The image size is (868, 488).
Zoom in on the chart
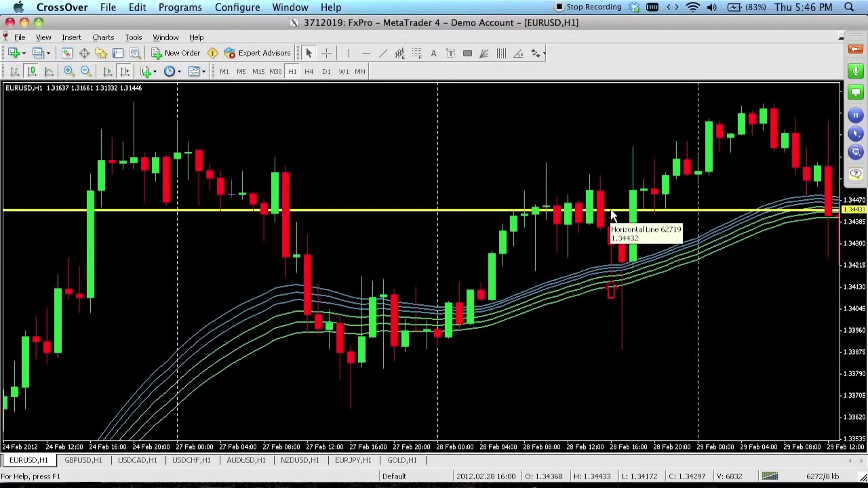pos(68,71)
